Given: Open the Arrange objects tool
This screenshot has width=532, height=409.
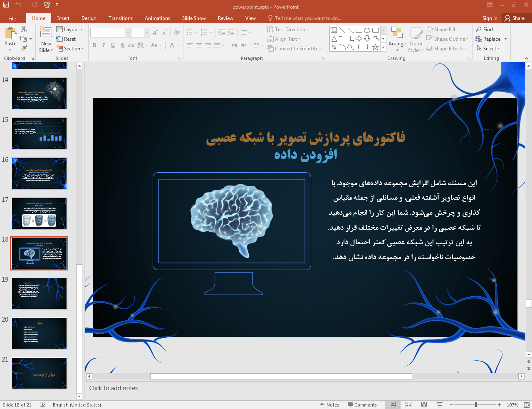Looking at the screenshot, I should click(397, 39).
